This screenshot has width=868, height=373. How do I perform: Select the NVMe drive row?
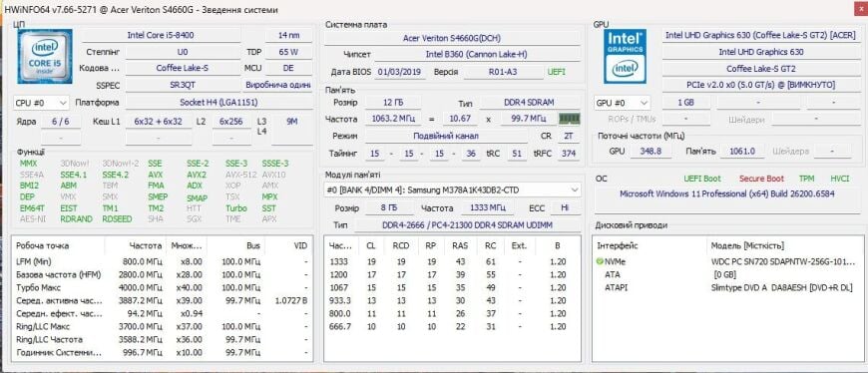(x=727, y=261)
